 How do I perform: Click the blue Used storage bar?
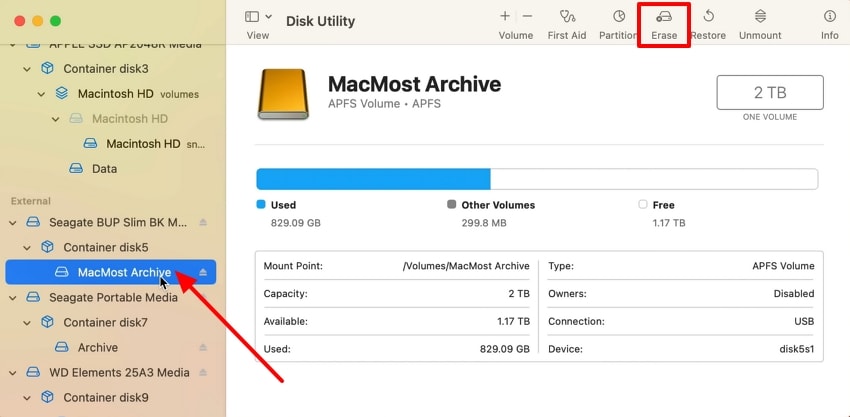[372, 179]
